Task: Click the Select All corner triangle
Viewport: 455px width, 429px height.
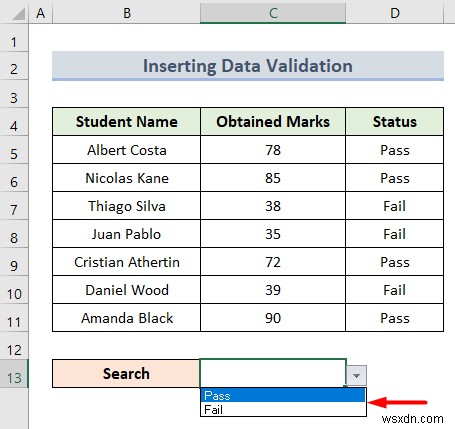Action: (x=15, y=12)
